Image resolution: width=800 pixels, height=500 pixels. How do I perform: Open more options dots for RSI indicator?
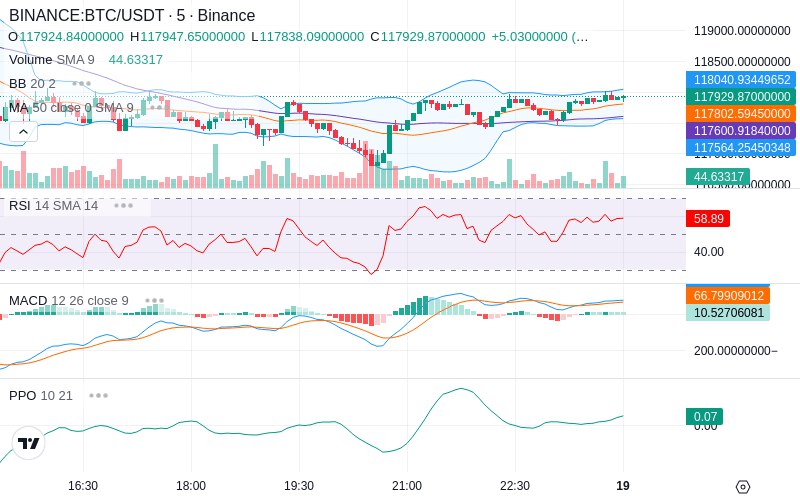[x=123, y=206]
